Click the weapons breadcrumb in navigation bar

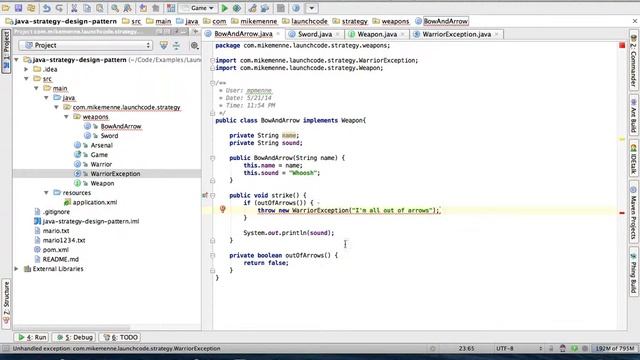pyautogui.click(x=391, y=21)
